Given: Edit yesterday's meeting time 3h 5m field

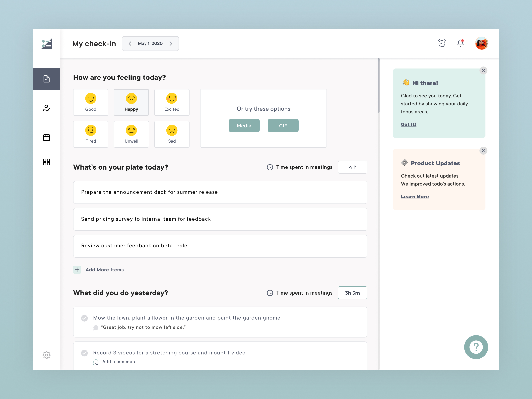Looking at the screenshot, I should [353, 293].
